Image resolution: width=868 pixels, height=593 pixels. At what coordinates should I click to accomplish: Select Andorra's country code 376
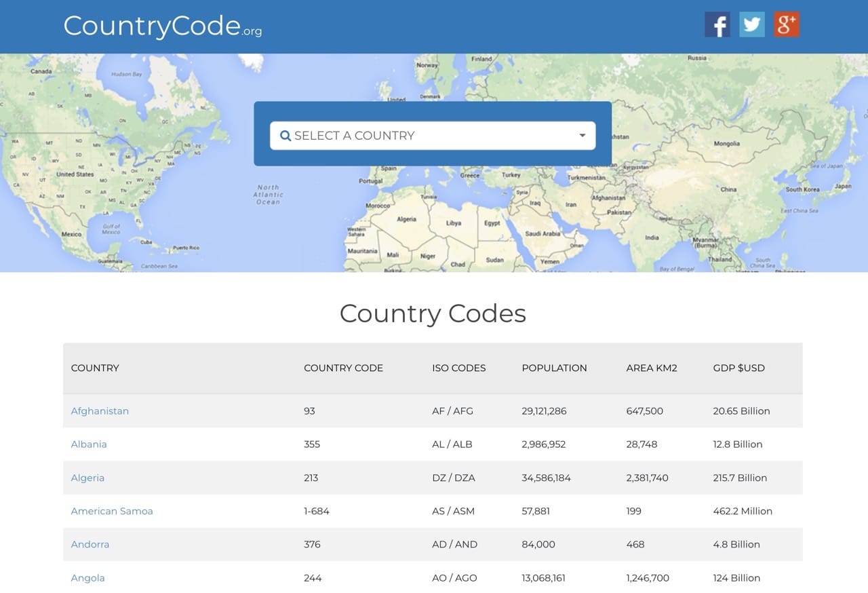coord(312,544)
